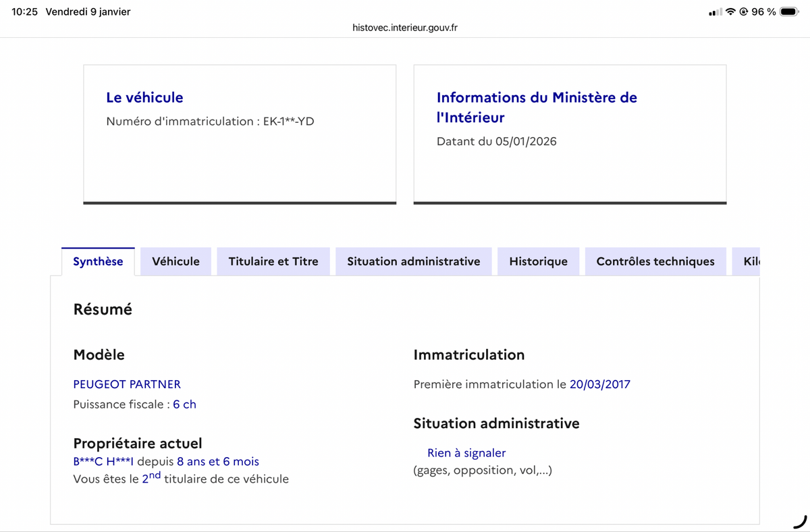Select the Situation administrative tab

[413, 261]
